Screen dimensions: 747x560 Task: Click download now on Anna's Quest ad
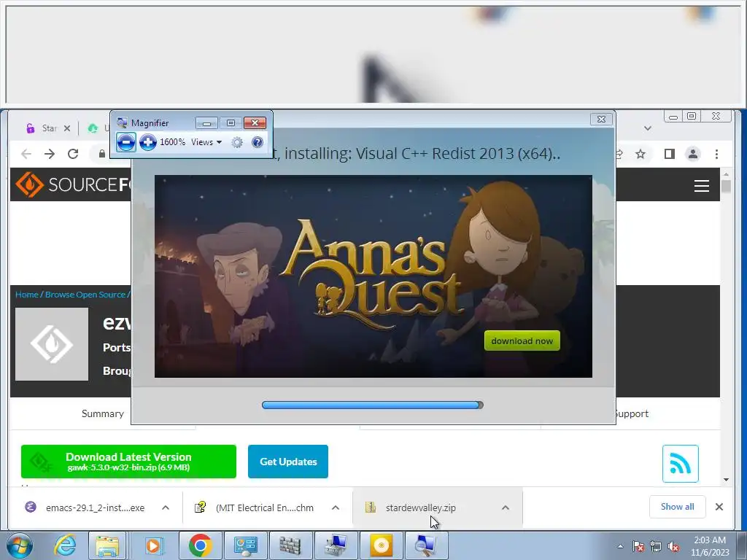tap(522, 341)
